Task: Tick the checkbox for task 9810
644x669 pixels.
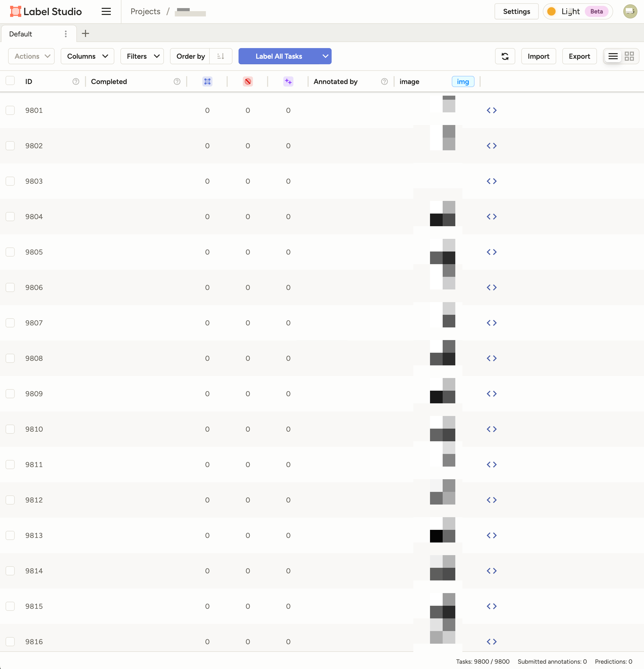Action: (10, 429)
